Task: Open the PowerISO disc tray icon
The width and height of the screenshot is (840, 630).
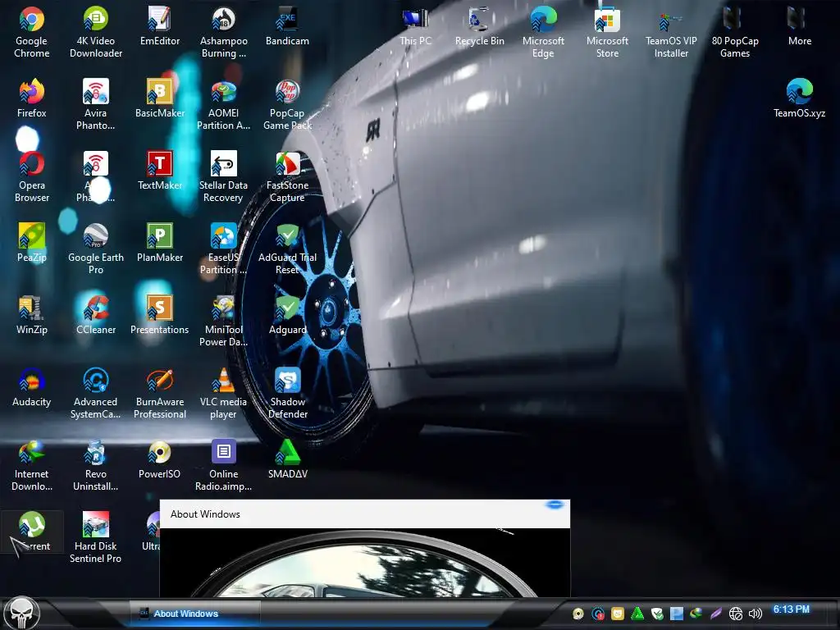Action: pos(578,614)
